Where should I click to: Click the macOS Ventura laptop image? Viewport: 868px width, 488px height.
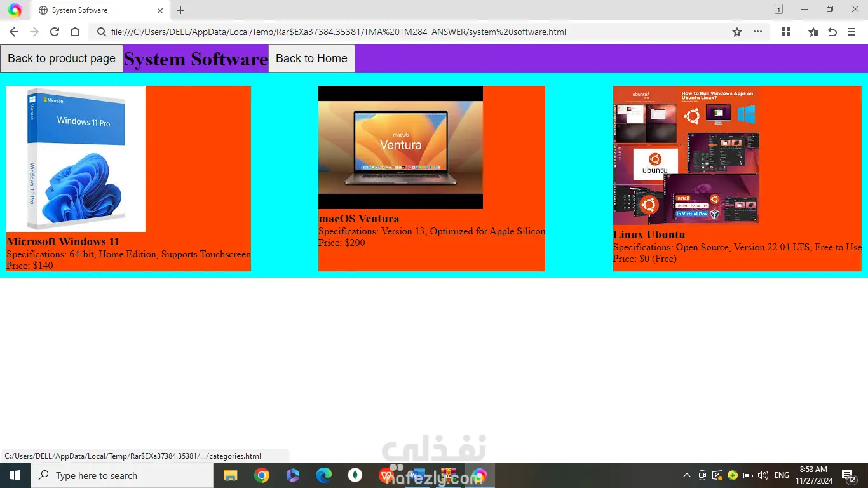pyautogui.click(x=400, y=147)
